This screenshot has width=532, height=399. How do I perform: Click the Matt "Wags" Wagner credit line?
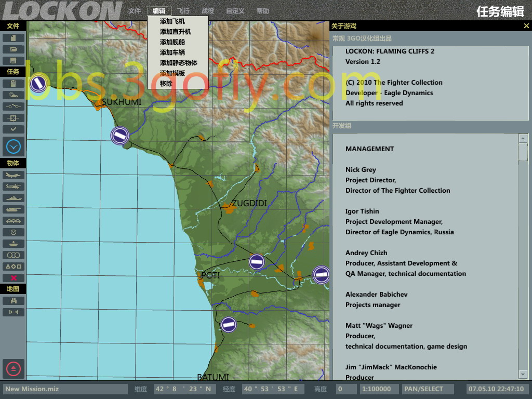point(379,326)
